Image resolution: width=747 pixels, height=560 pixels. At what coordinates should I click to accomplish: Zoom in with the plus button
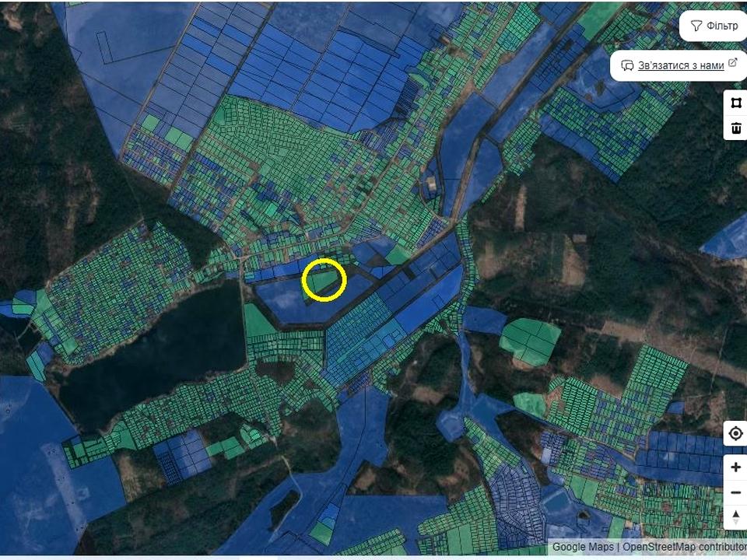735,467
